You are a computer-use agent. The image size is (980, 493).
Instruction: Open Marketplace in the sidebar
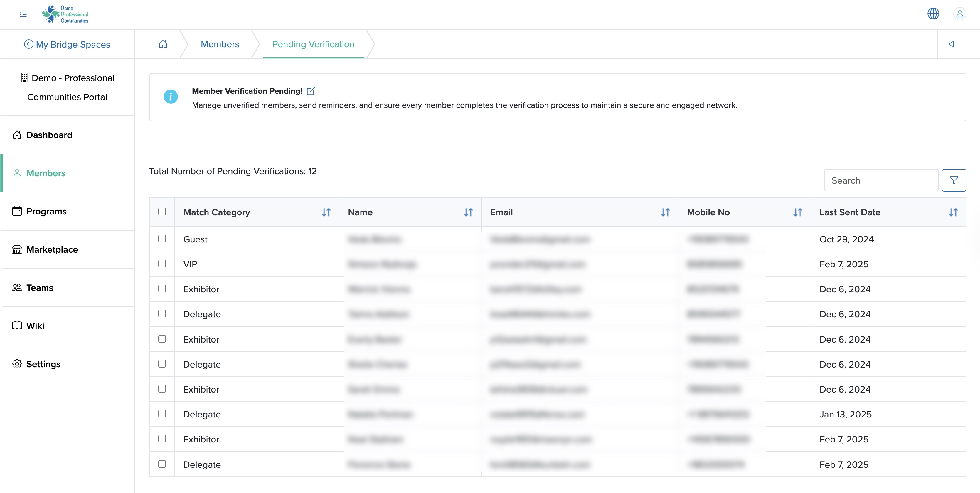pyautogui.click(x=67, y=250)
